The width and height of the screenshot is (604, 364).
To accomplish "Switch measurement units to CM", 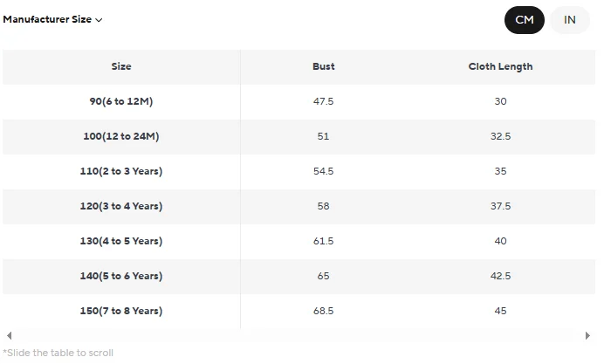I will pos(525,20).
